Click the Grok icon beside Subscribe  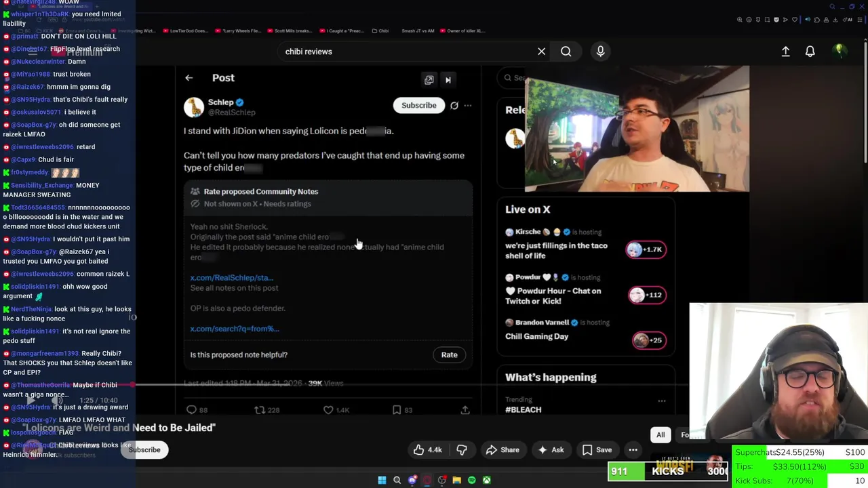point(454,106)
